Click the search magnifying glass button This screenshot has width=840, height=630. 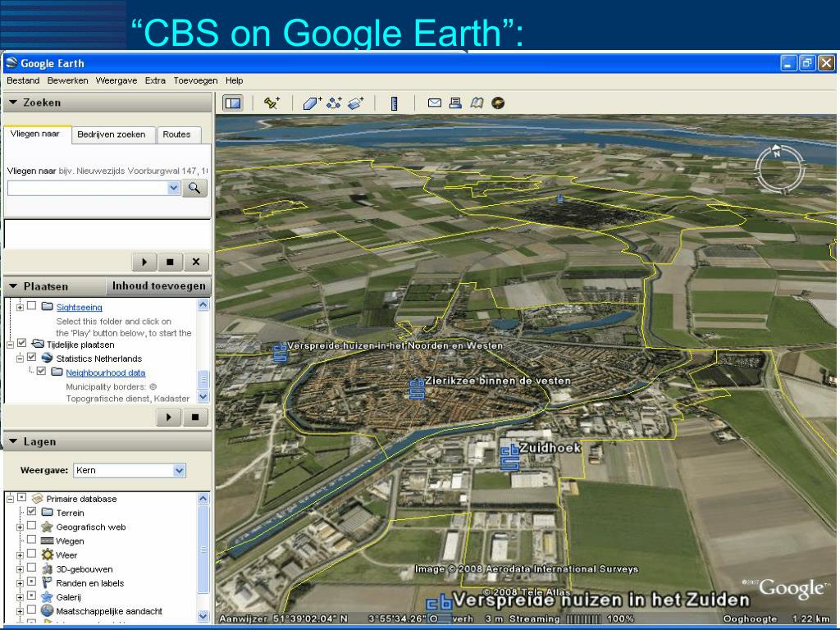coord(194,188)
